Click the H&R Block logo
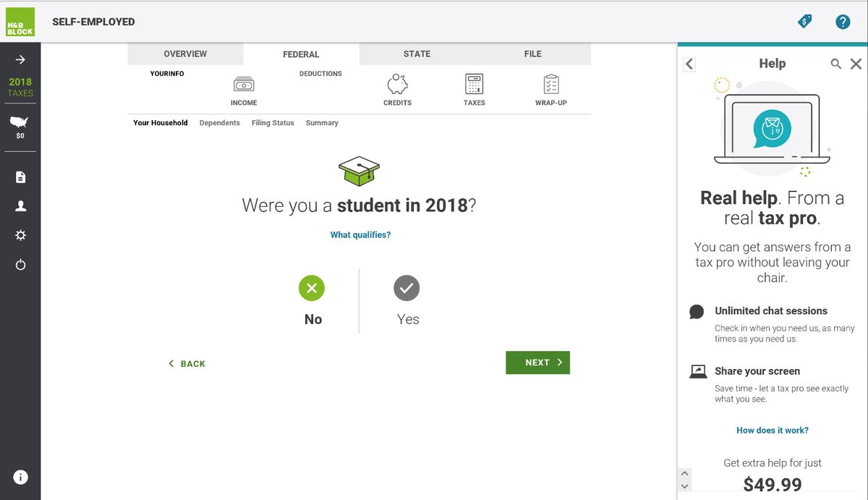Image resolution: width=868 pixels, height=500 pixels. pyautogui.click(x=20, y=21)
